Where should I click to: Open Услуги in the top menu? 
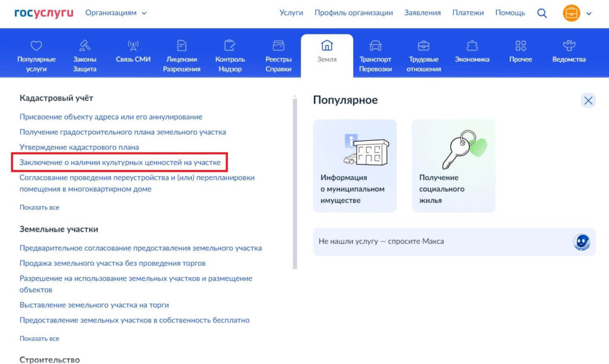[291, 13]
